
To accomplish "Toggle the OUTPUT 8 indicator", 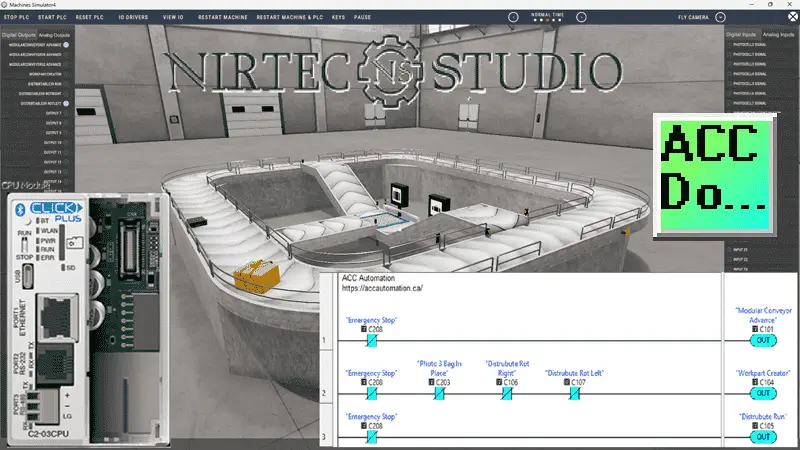I will [66, 123].
